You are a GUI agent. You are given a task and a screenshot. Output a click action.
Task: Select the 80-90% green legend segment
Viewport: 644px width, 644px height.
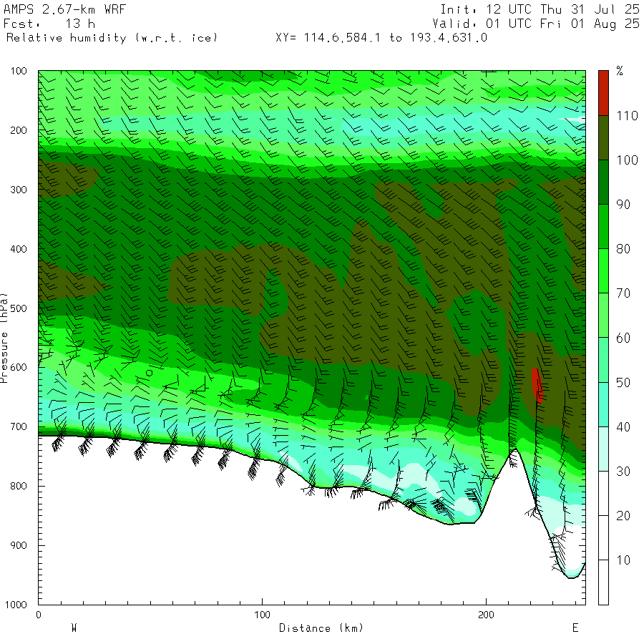click(x=603, y=226)
